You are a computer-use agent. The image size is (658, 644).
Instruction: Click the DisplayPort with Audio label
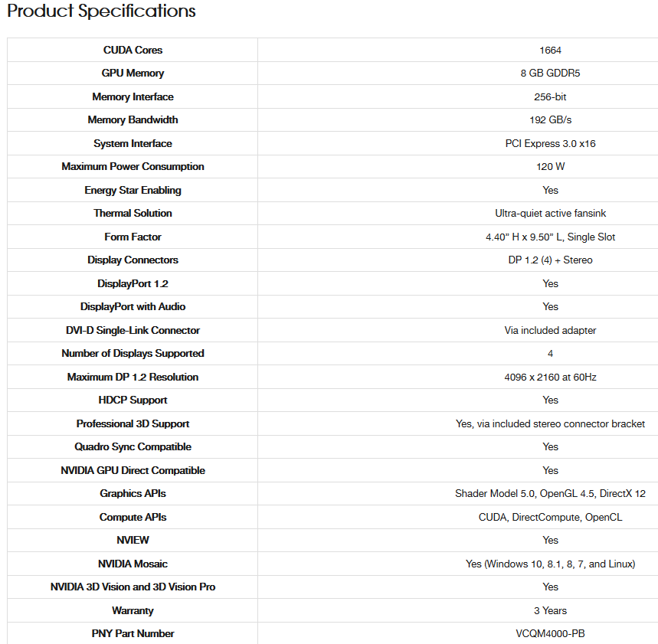pos(133,306)
